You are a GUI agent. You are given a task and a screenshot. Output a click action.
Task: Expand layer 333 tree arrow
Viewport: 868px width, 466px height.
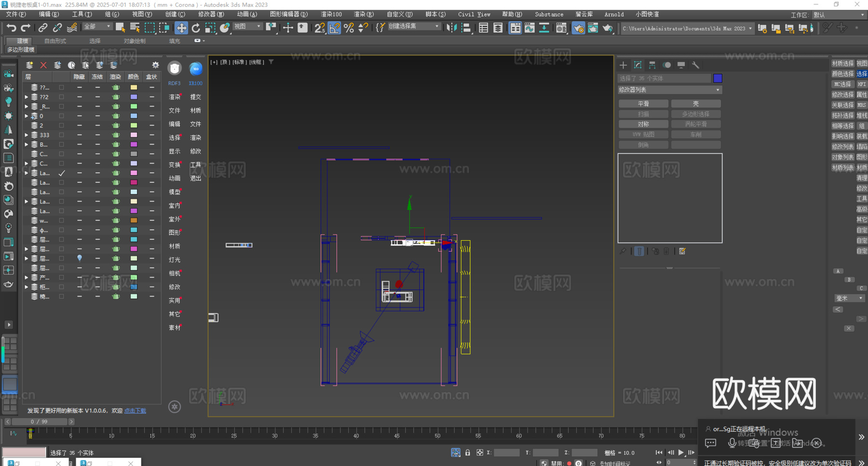point(26,135)
